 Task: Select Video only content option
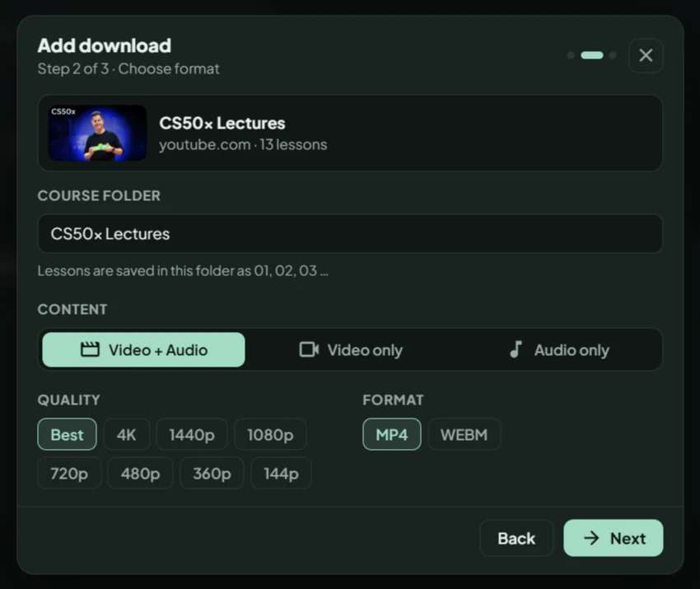coord(351,349)
